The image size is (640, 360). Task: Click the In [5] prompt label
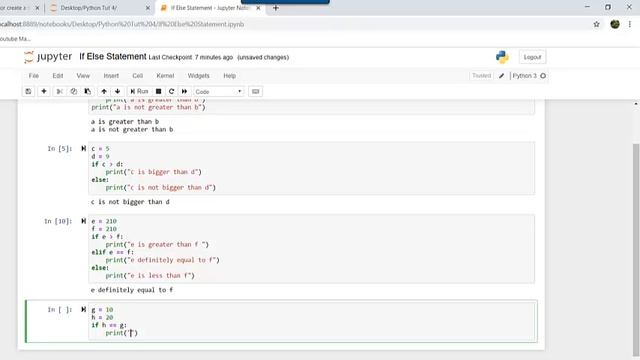click(60, 149)
